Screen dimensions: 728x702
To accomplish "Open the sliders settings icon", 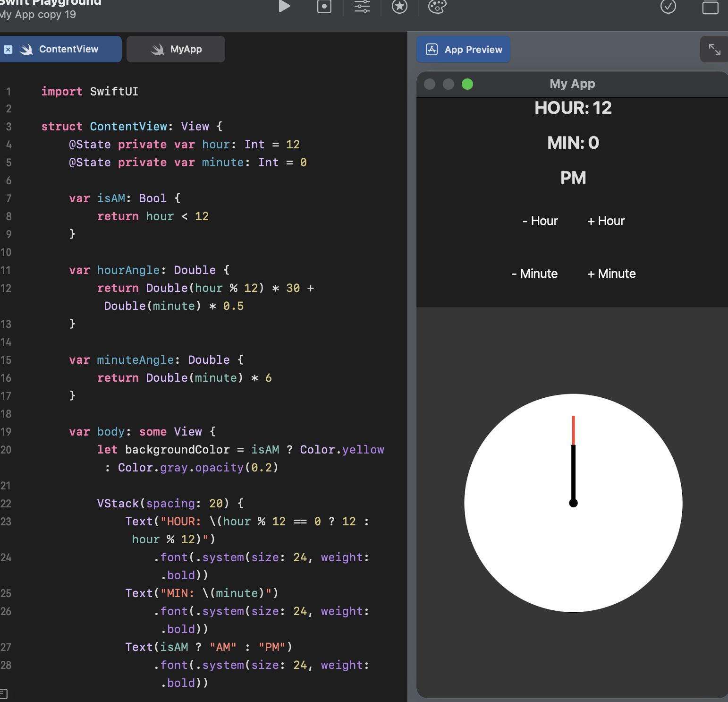I will tap(362, 7).
